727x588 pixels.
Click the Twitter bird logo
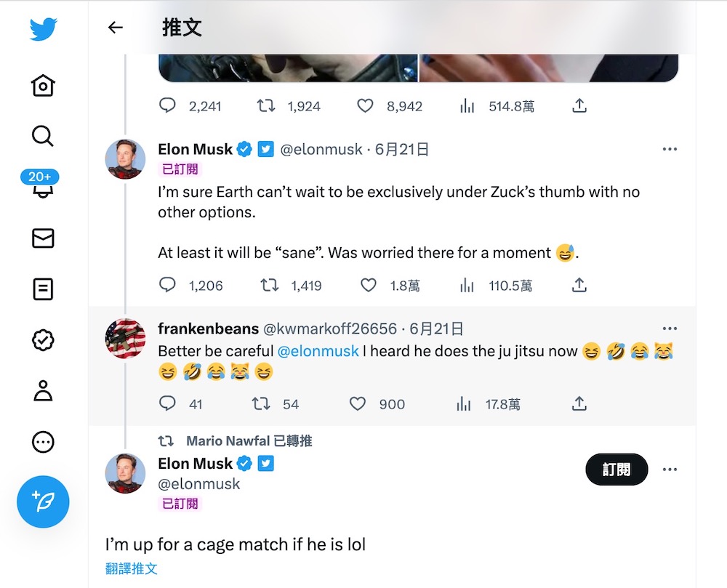pyautogui.click(x=43, y=29)
